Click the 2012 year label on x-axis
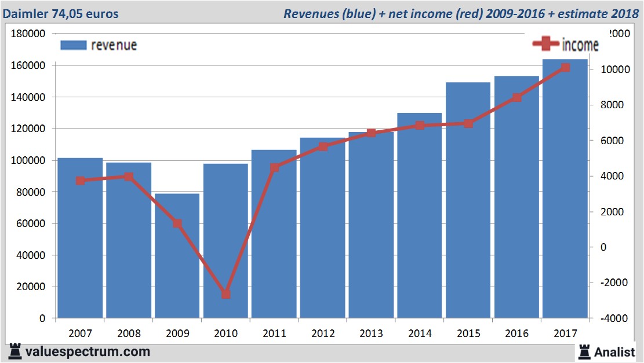This screenshot has width=644, height=363. 322,333
